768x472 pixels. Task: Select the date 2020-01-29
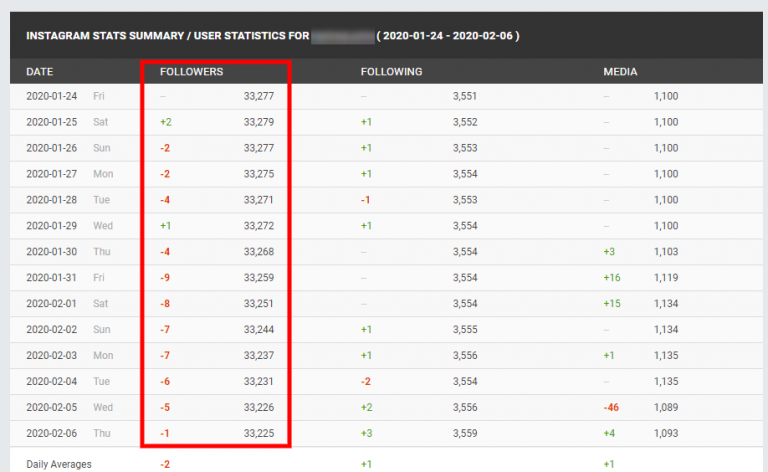click(51, 226)
